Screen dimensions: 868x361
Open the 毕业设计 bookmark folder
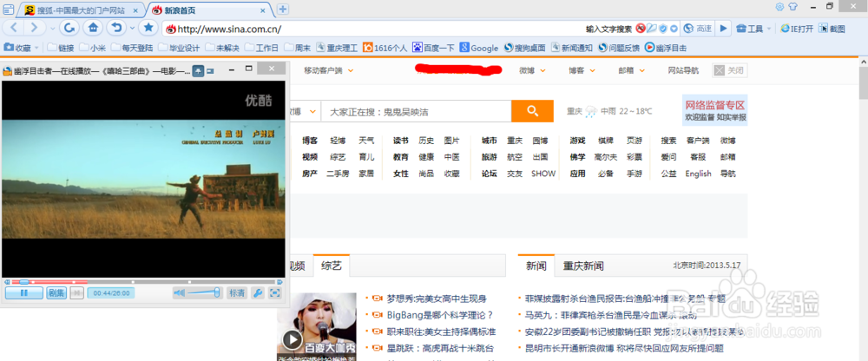pyautogui.click(x=179, y=49)
